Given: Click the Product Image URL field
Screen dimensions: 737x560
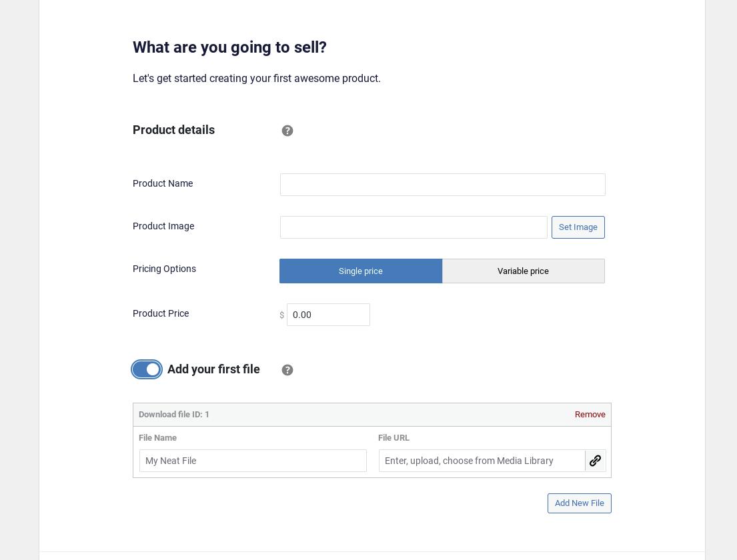Looking at the screenshot, I should (x=414, y=227).
